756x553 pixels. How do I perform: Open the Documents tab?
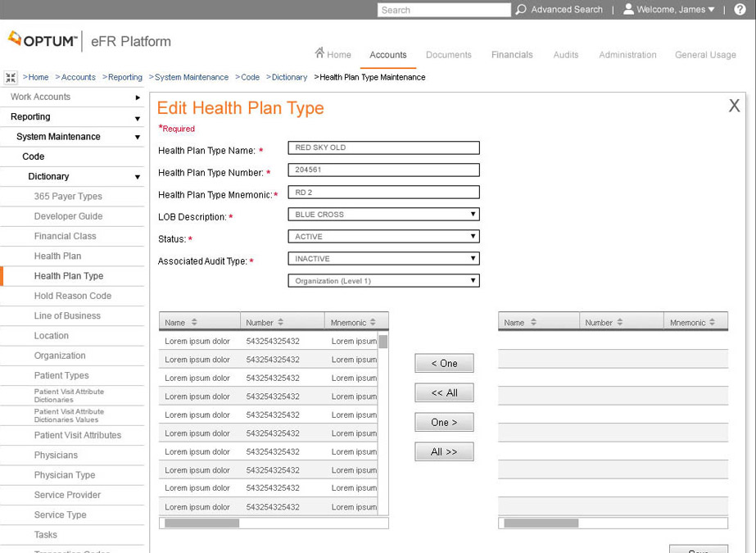click(x=448, y=55)
